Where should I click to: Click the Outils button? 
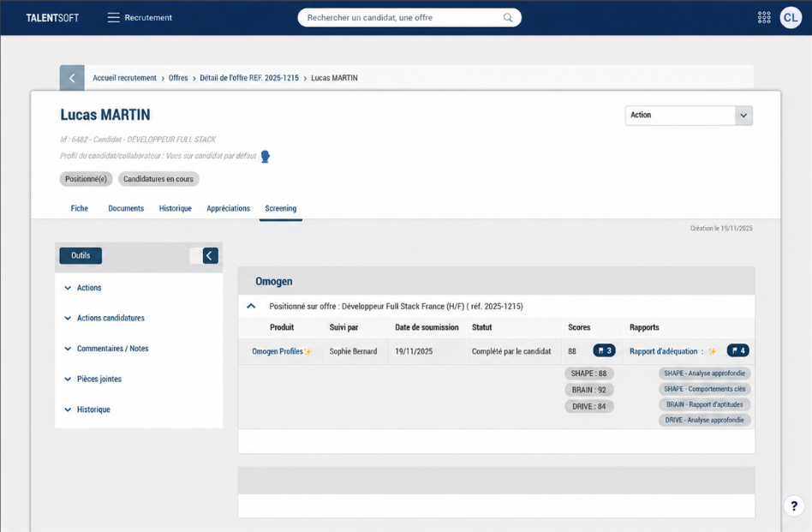81,255
